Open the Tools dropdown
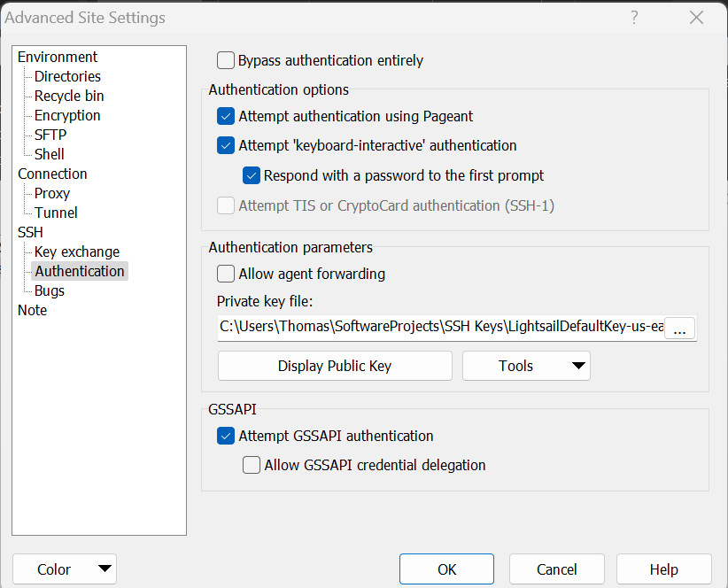The width and height of the screenshot is (728, 588). (526, 365)
